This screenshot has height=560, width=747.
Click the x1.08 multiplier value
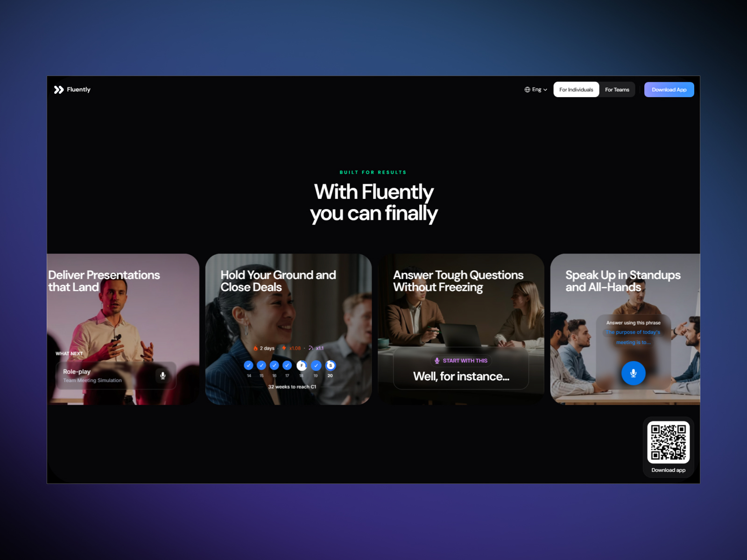295,348
